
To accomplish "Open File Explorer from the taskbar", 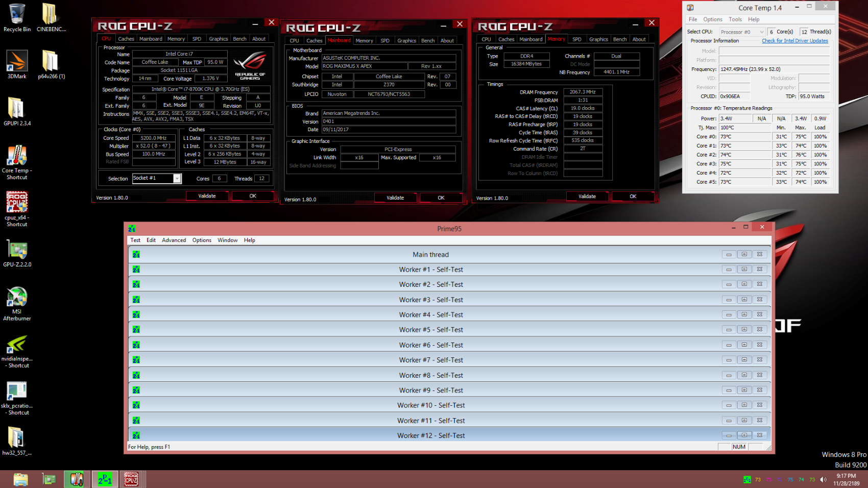I will pyautogui.click(x=20, y=479).
